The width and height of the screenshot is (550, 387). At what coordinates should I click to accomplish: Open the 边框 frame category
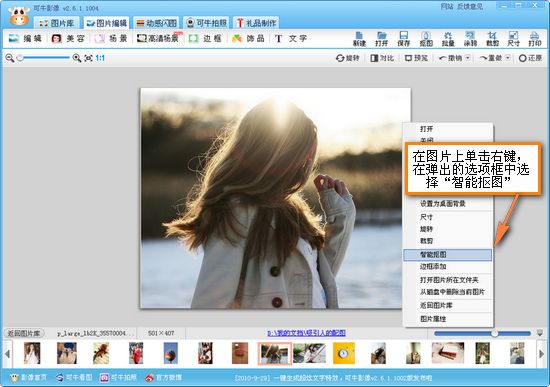point(205,38)
